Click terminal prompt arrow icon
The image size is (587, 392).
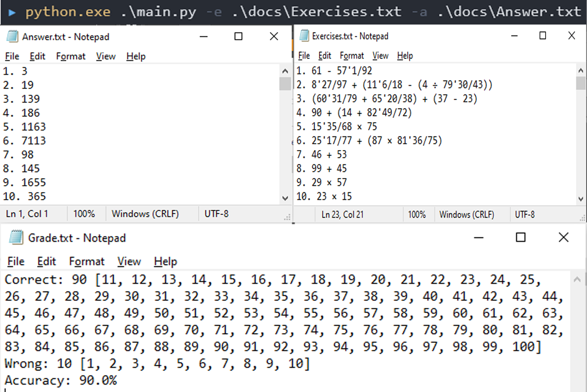(x=12, y=13)
